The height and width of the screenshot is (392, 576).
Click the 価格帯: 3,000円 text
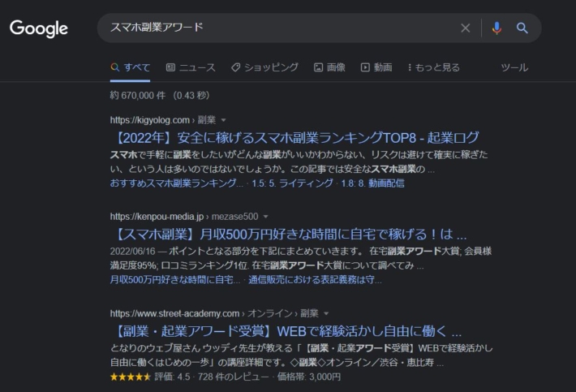pos(309,377)
